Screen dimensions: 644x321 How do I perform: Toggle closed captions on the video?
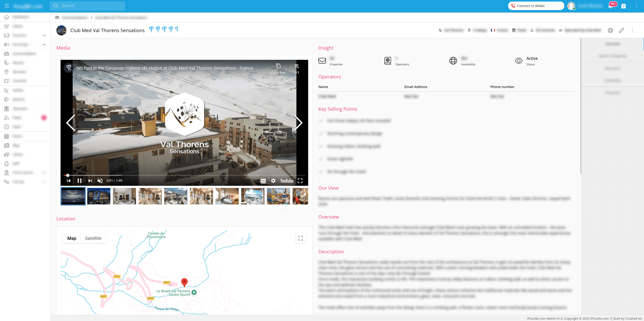pos(263,181)
